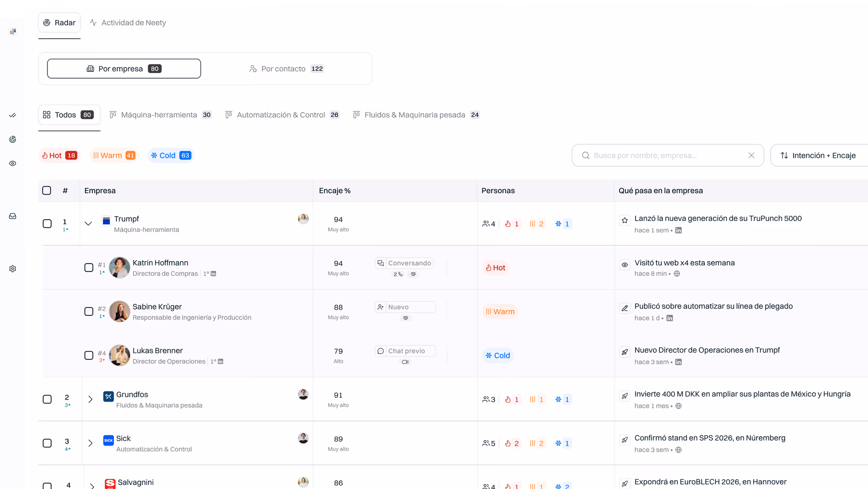Check the box for the Sick row

click(47, 443)
